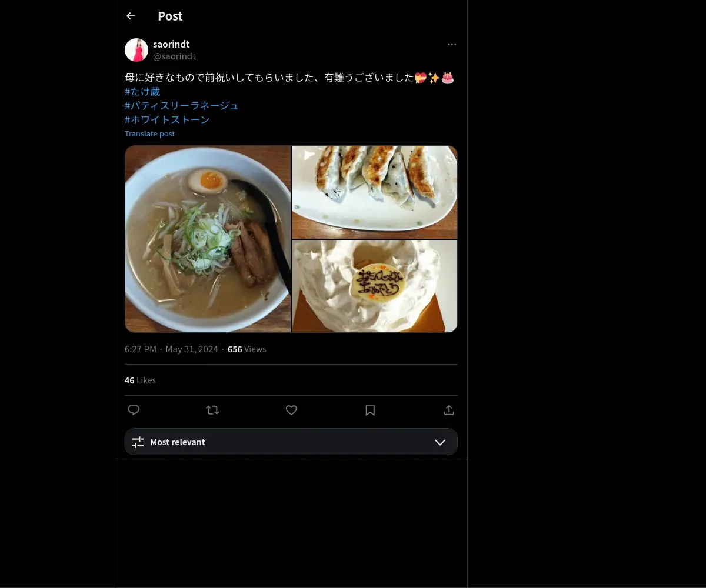
Task: Click the @saorindt handle
Action: (x=174, y=56)
